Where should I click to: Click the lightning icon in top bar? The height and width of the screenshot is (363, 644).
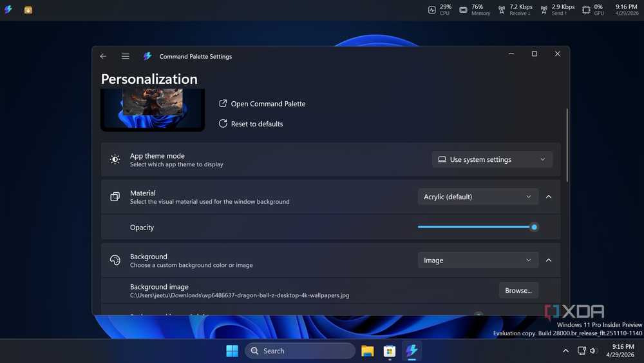pos(8,10)
